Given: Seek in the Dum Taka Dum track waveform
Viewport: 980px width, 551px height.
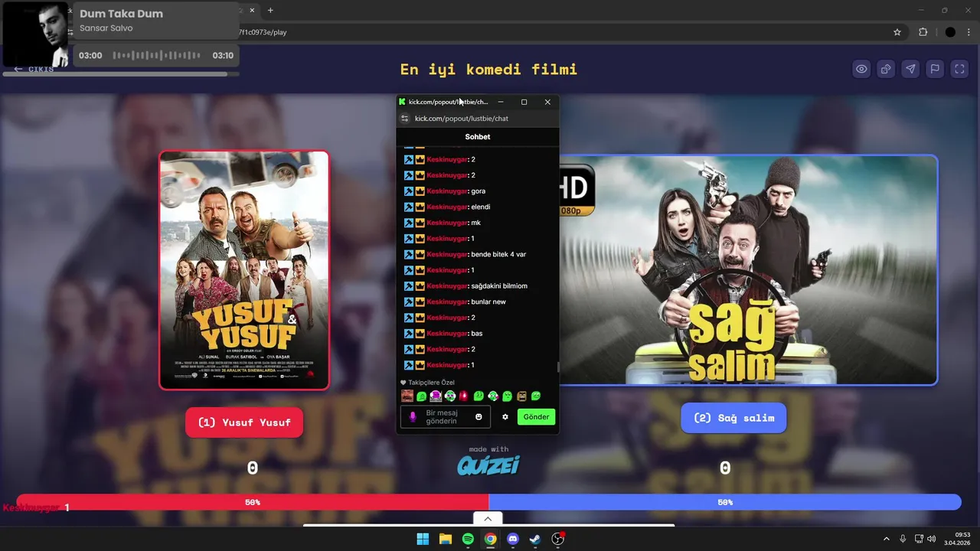Looking at the screenshot, I should 157,55.
